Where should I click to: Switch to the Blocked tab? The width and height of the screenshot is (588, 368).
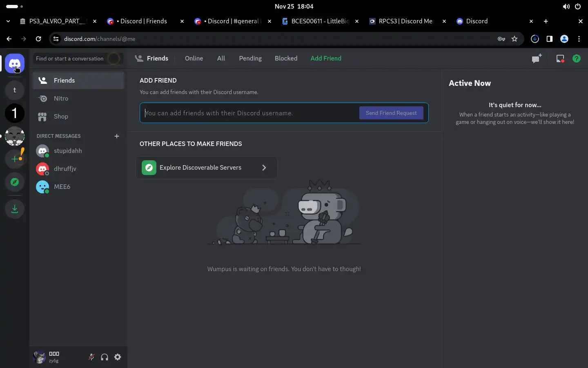point(286,58)
